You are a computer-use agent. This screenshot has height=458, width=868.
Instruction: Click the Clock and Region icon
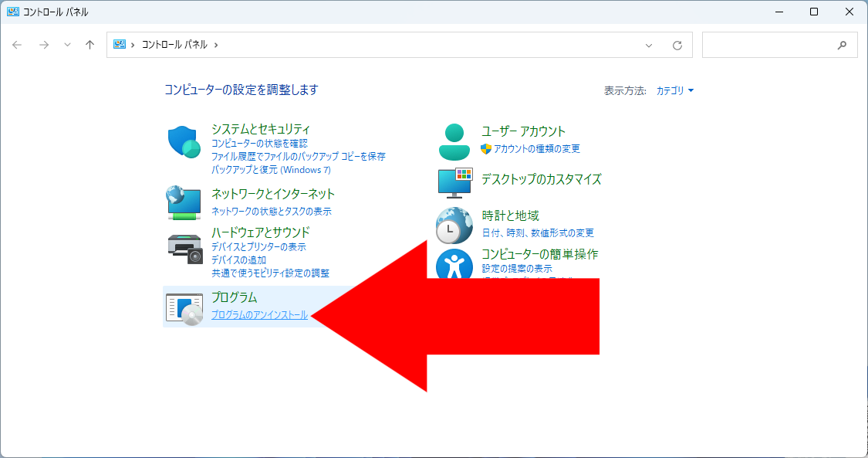454,225
